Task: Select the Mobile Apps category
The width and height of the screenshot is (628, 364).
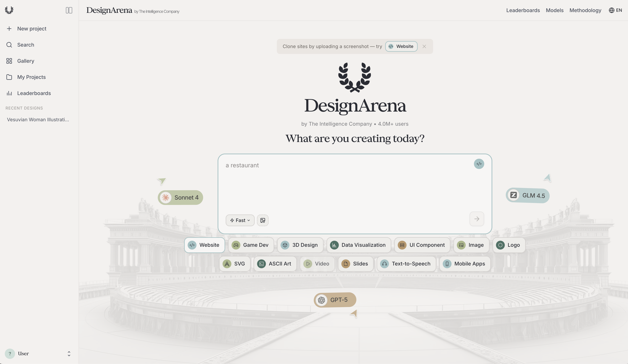Action: (465, 264)
